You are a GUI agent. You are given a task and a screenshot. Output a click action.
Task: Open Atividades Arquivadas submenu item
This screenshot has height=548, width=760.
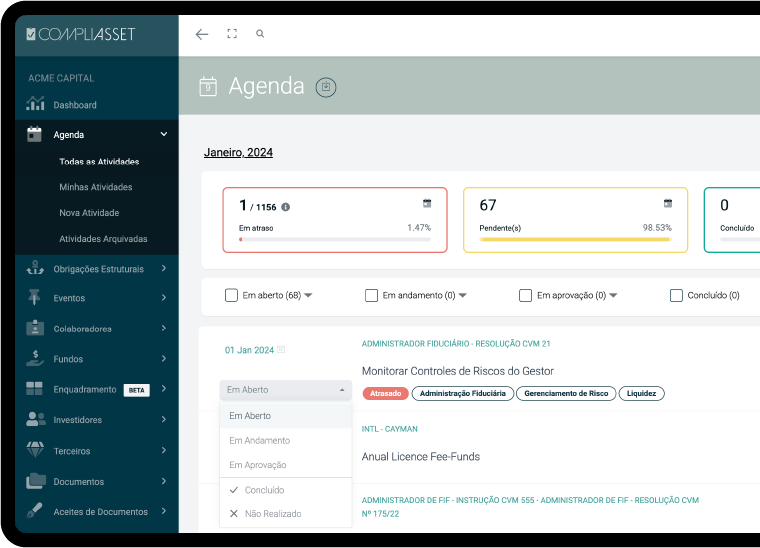103,239
